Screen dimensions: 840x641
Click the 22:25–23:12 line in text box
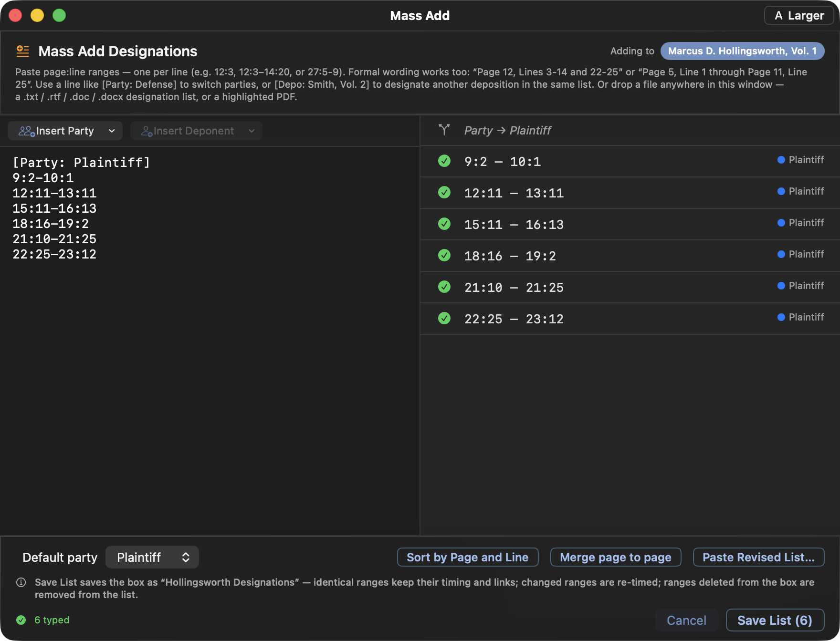click(x=54, y=254)
